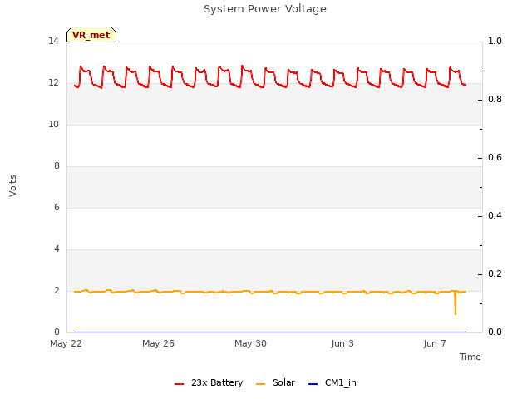Click the orange Solar legend swatch
Viewport: 532px width, 399px height.
[260, 384]
